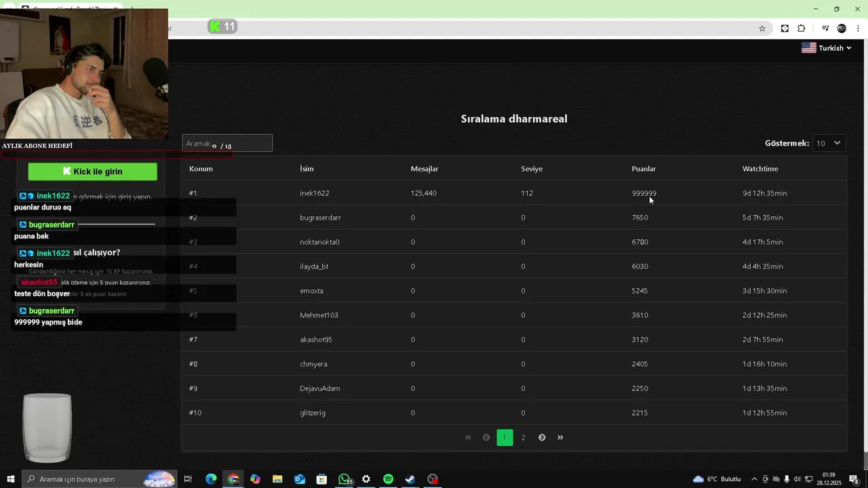Open the Windows Start menu
This screenshot has height=488, width=868.
[x=11, y=479]
